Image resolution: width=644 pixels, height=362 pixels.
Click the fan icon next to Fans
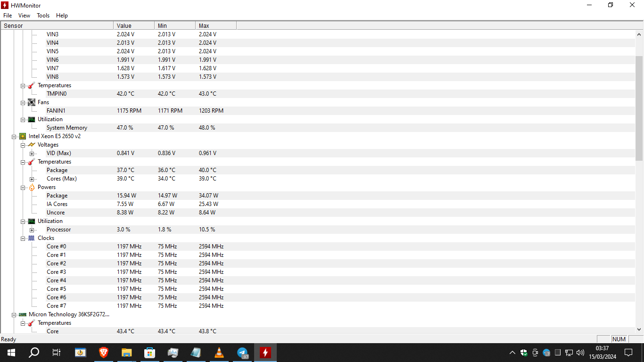pyautogui.click(x=32, y=102)
